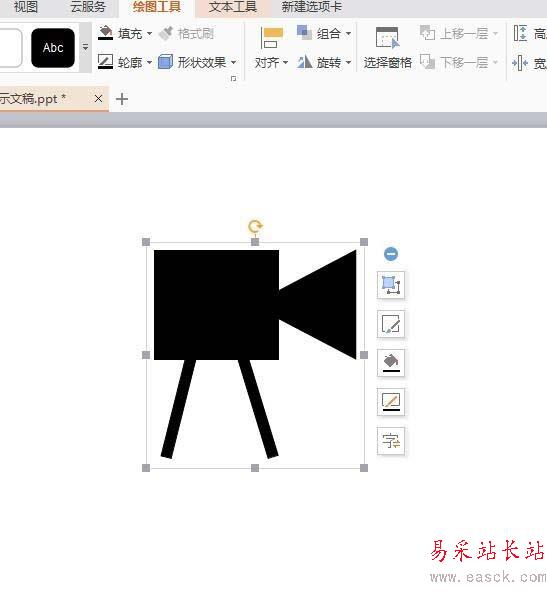Image resolution: width=547 pixels, height=592 pixels.
Task: Click the Selection Pane icon
Action: click(x=387, y=38)
